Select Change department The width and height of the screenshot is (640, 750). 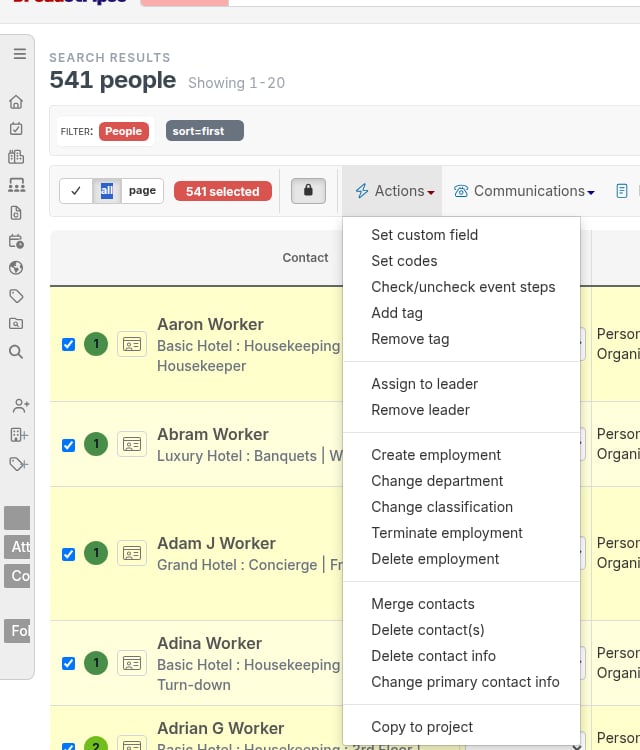click(437, 481)
